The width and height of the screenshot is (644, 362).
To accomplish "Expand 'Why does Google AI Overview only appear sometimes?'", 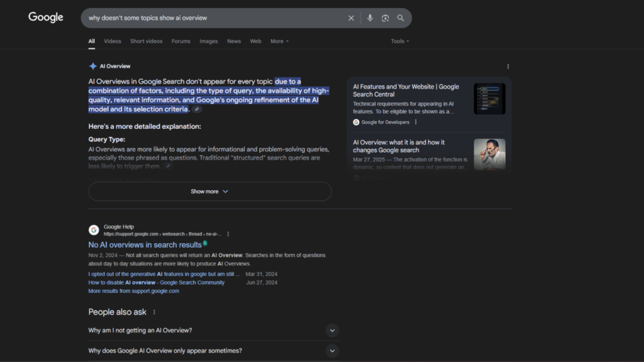I will [332, 351].
